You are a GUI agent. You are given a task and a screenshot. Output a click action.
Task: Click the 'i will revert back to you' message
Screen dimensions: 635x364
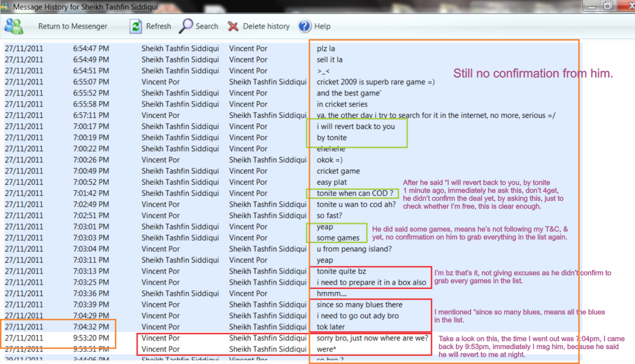click(356, 127)
